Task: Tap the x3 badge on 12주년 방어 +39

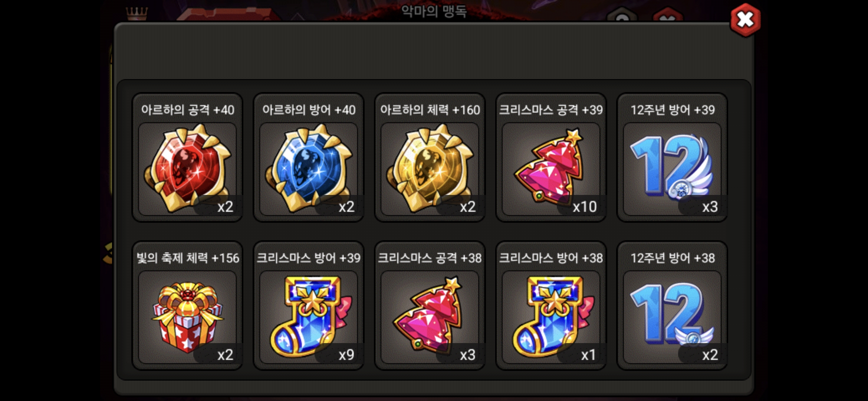Action: [x=709, y=206]
